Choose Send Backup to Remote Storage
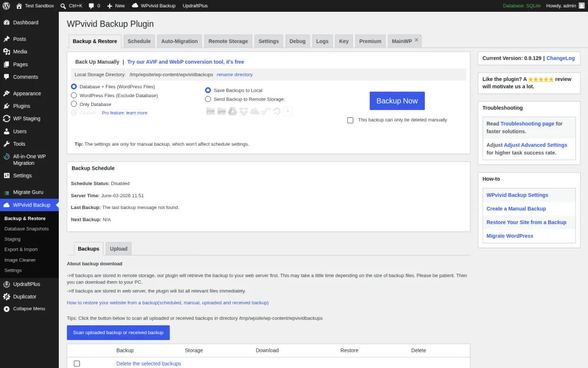588x368 pixels. (208, 99)
